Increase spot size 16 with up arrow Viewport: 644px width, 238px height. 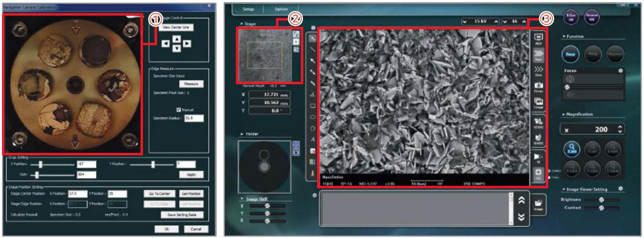pos(524,22)
